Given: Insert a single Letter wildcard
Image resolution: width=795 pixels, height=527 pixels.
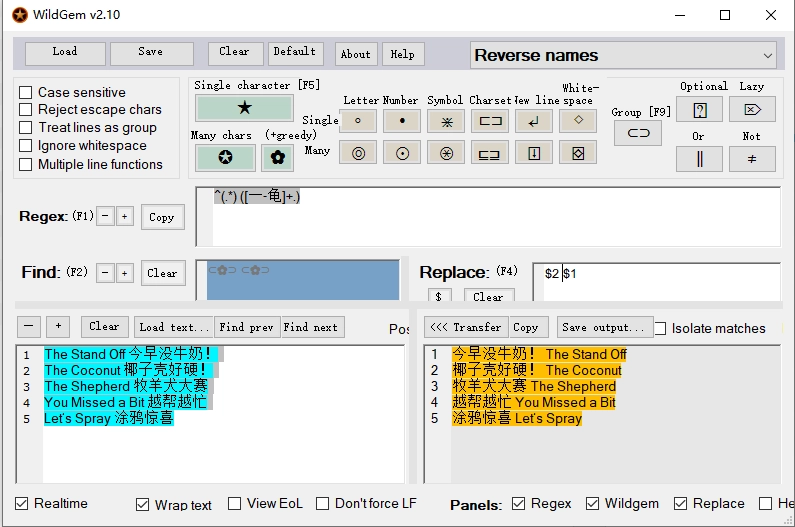Looking at the screenshot, I should click(x=357, y=121).
